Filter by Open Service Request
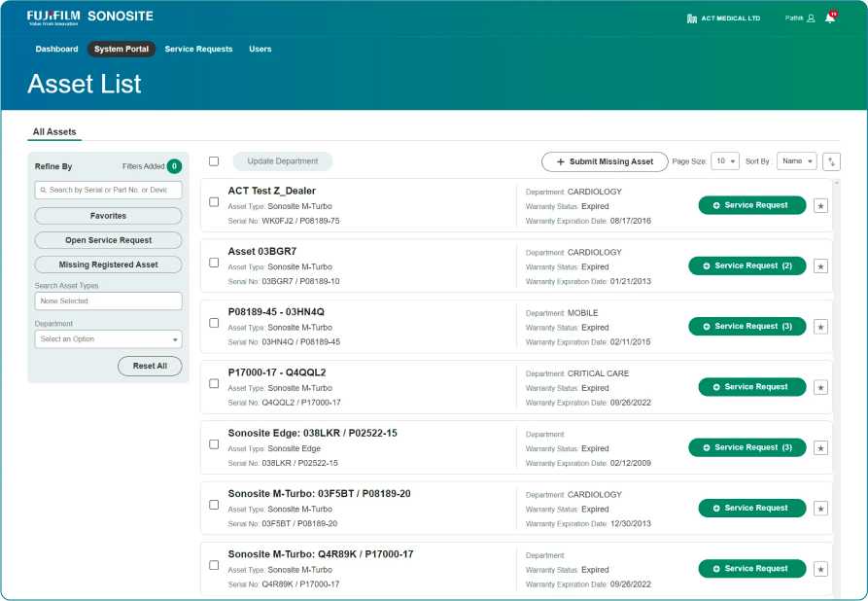Screen dimensions: 868x601 (109, 240)
